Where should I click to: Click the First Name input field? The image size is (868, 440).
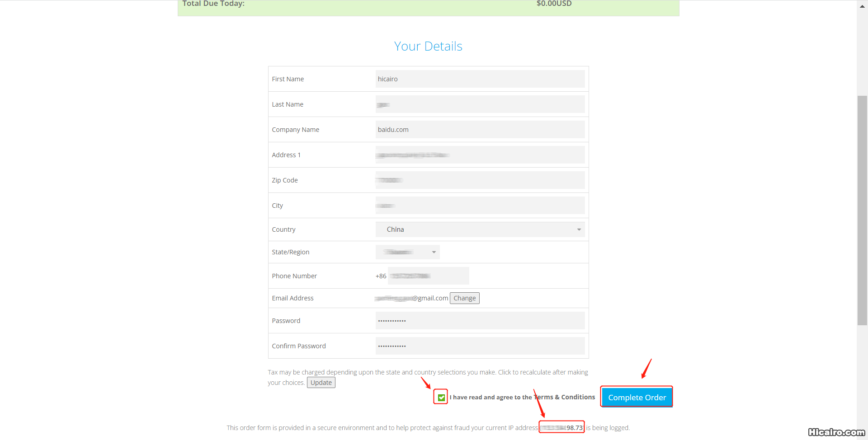click(480, 79)
